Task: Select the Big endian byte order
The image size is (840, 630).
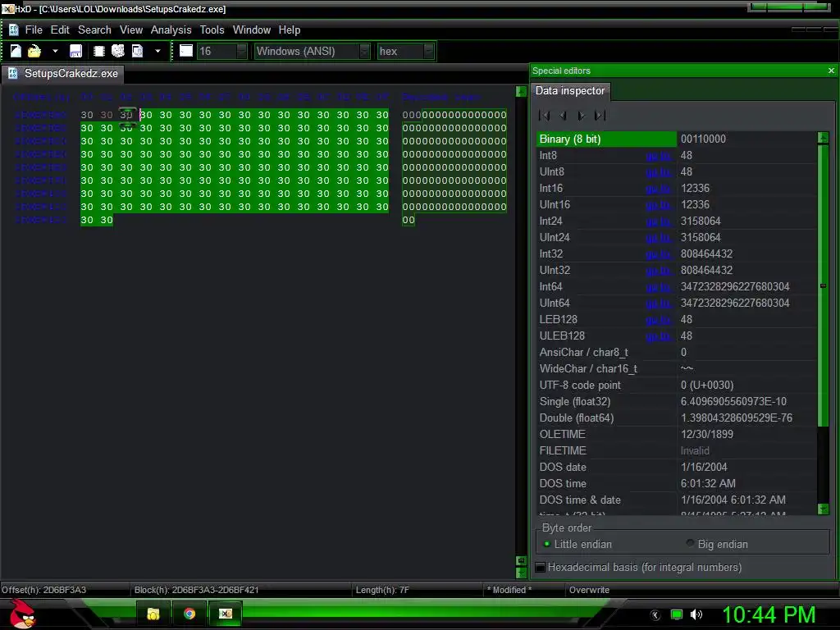Action: pos(717,545)
